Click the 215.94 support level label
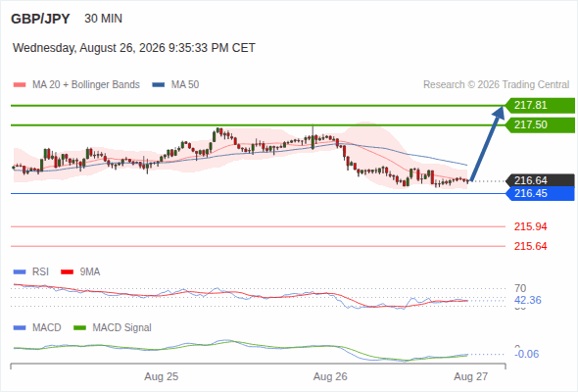578x392 pixels. coord(530,226)
